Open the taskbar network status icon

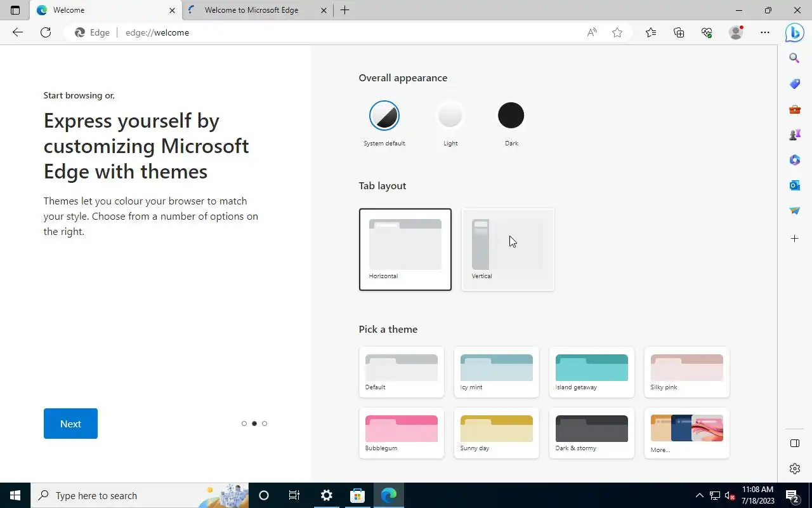[715, 495]
